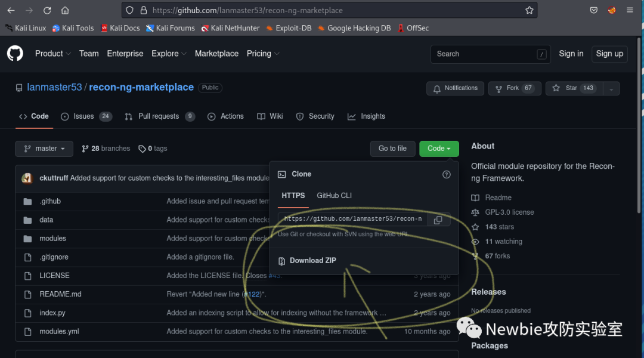Open the lanmaster53 owner link
The width and height of the screenshot is (644, 358).
click(x=55, y=87)
